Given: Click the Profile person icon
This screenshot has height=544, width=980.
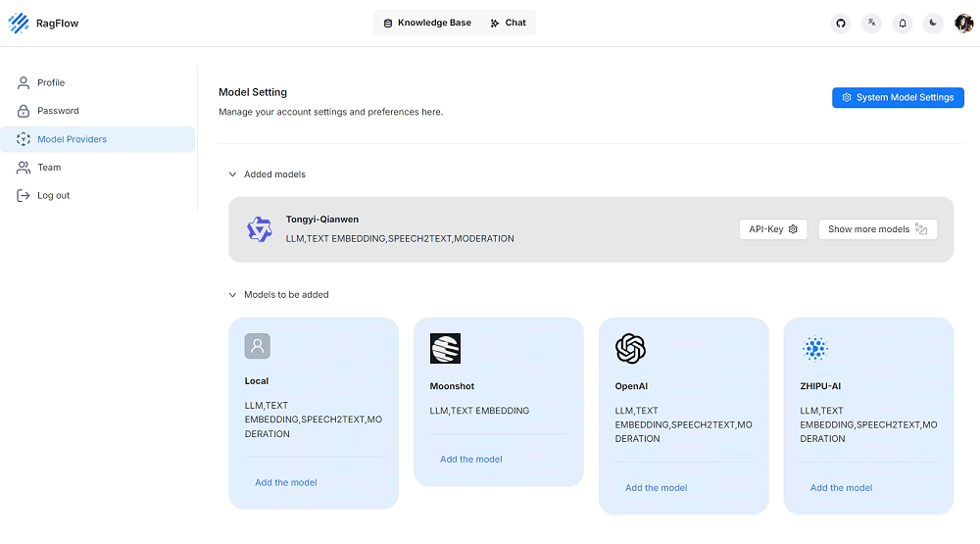Looking at the screenshot, I should [24, 82].
